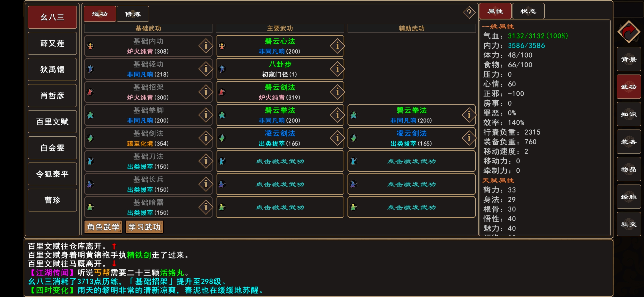The width and height of the screenshot is (644, 297).
Task: Show info for 基础招架
Action: pyautogui.click(x=205, y=92)
